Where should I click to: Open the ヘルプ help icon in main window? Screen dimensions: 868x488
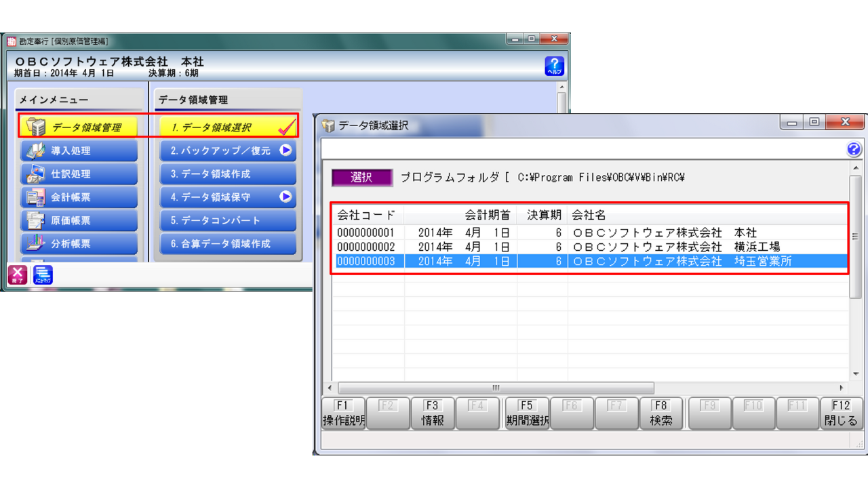click(x=554, y=66)
